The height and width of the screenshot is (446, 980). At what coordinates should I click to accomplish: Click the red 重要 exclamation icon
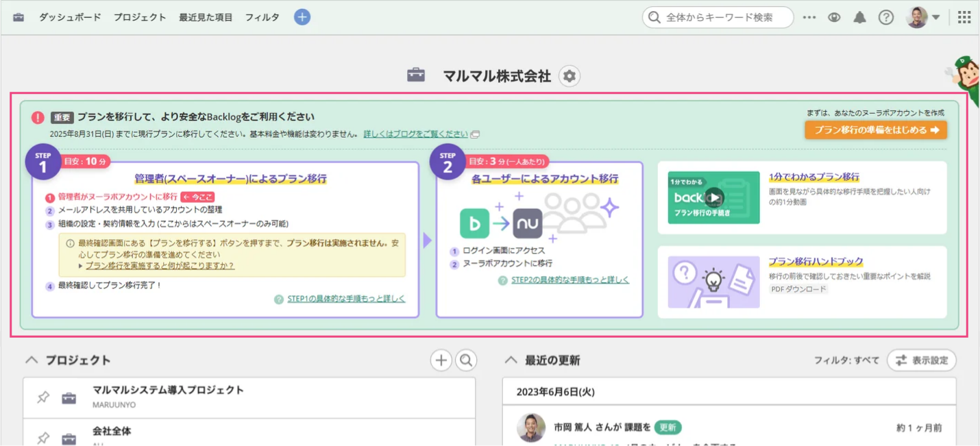click(x=38, y=117)
